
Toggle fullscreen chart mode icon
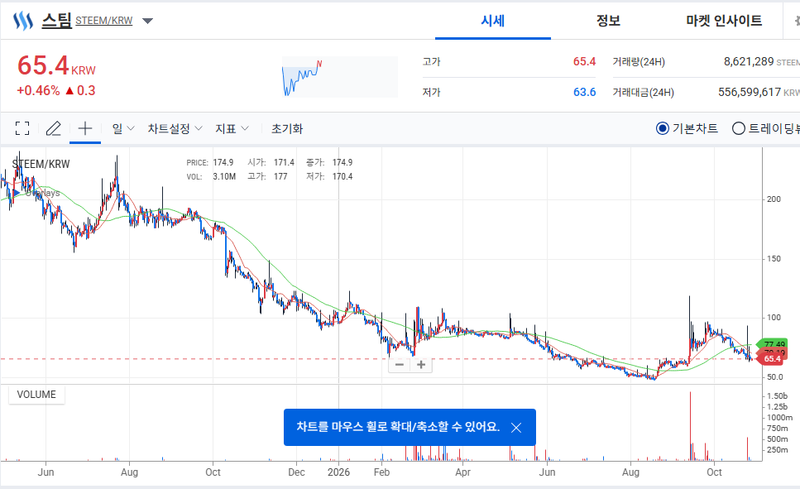coord(22,129)
